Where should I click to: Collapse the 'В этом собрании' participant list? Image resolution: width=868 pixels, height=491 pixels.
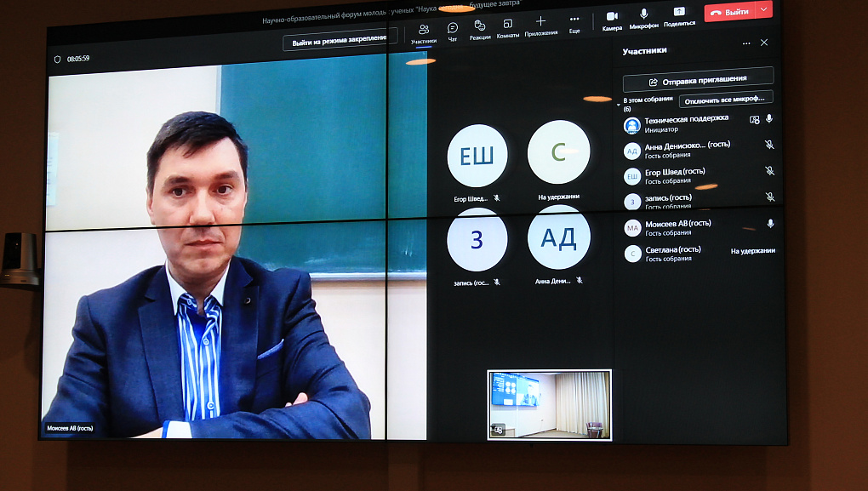[x=619, y=104]
